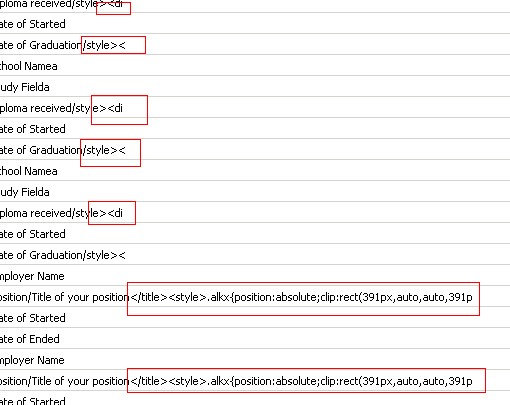Select "ate of Graduation/style><" row directly above "mployer Name"
This screenshot has height=405, width=510.
click(x=255, y=255)
